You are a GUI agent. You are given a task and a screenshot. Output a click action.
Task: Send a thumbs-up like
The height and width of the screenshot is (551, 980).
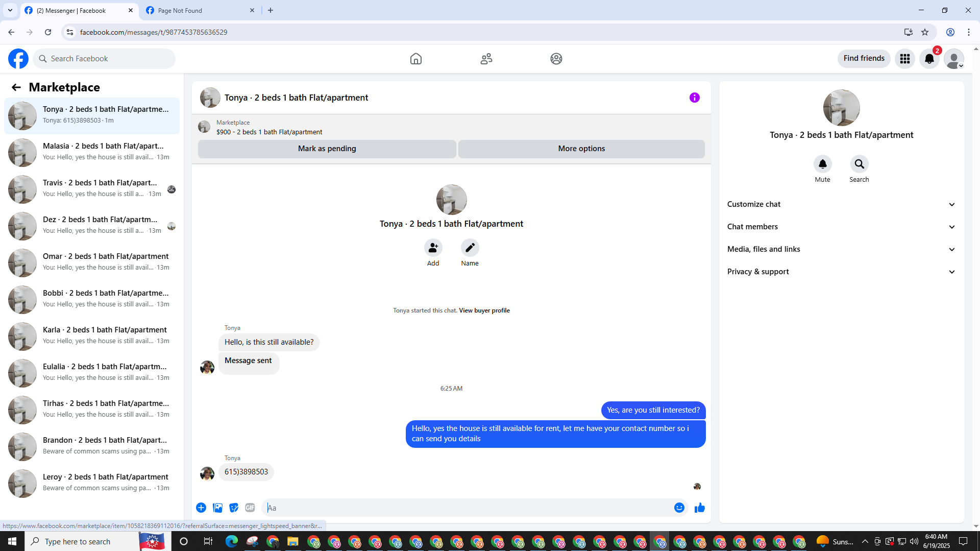[700, 508]
